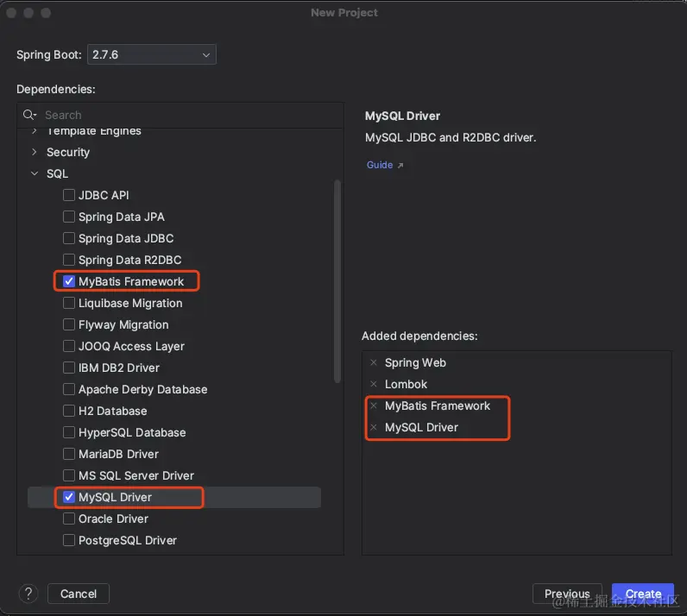Enable the Spring Data JPA checkbox

click(69, 217)
